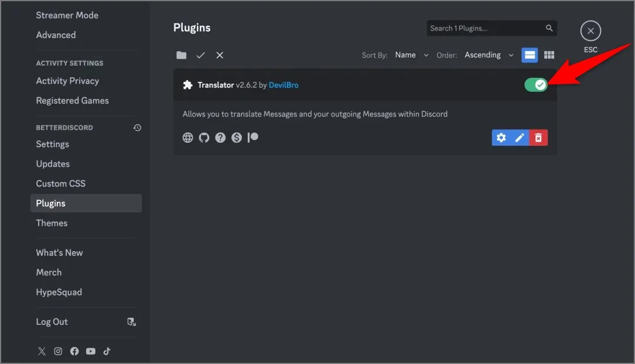Click the disable all plugins X icon
This screenshot has width=635, height=364.
tap(220, 55)
